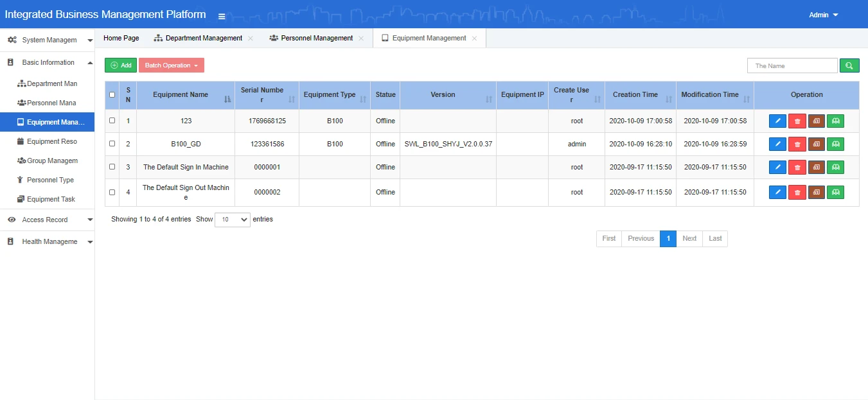Click the green icon in the Default Sign Out Machine row

[x=835, y=192]
